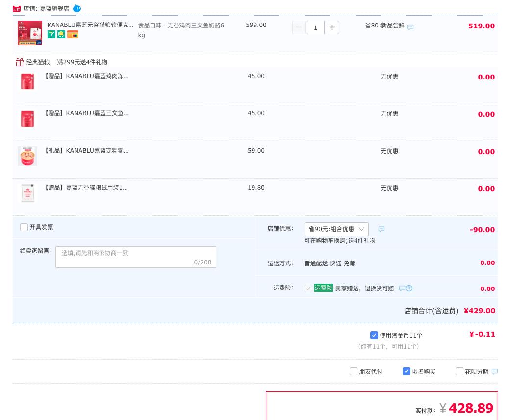Viewport: 508px width, 420px height.
Task: Enable 朋友代付 option
Action: click(354, 371)
